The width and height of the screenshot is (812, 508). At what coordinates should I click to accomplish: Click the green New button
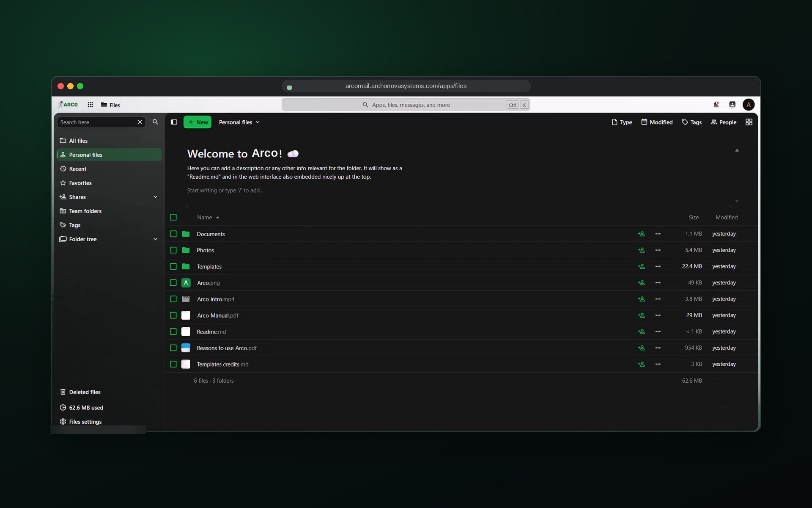coord(198,122)
